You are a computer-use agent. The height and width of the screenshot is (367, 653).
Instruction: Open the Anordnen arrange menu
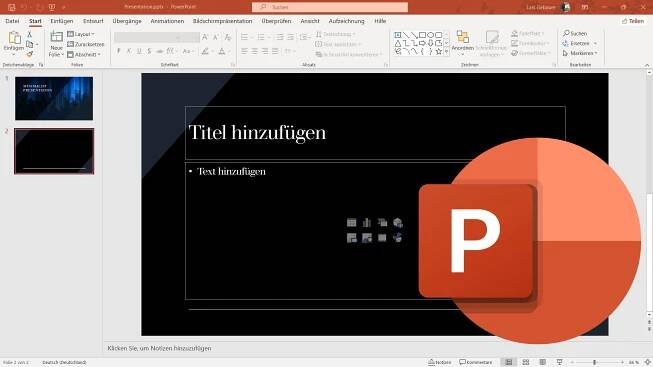[x=462, y=43]
